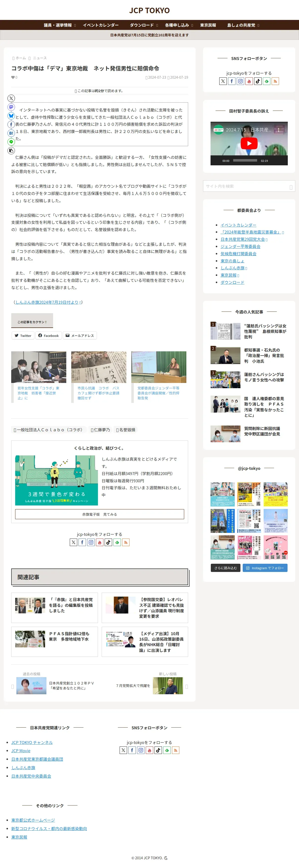299x868 pixels.
Task: Open RSS feed icon in top sidebar widget
Action: click(275, 81)
